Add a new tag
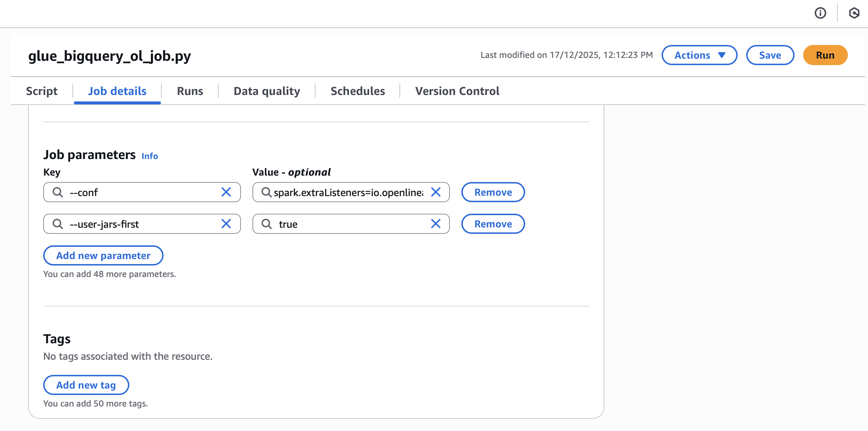 (86, 385)
